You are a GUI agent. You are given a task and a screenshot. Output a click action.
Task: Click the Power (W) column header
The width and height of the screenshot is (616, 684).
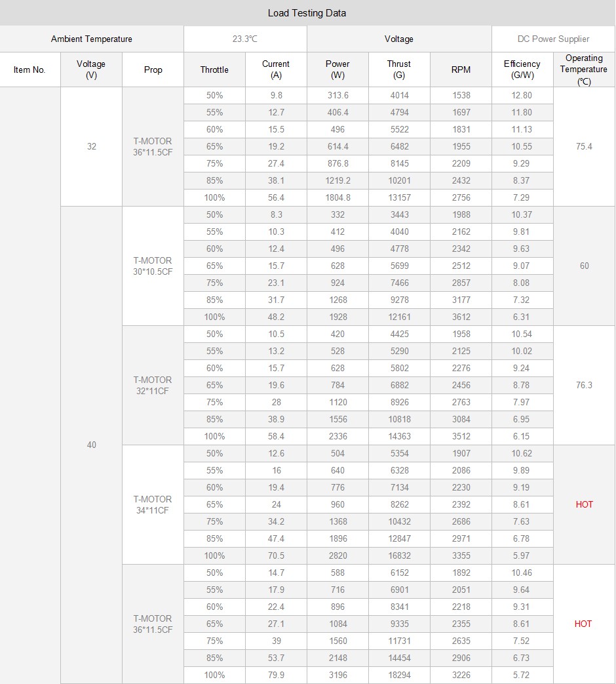click(337, 70)
